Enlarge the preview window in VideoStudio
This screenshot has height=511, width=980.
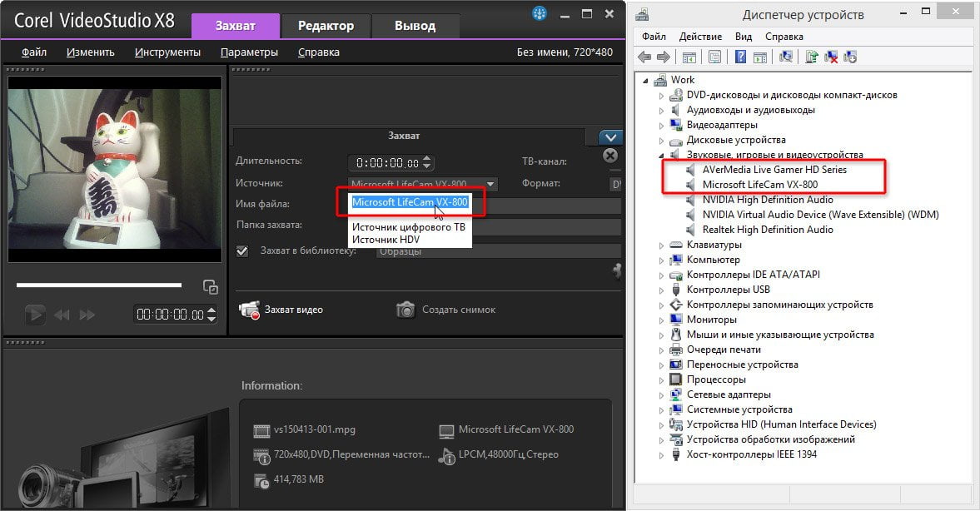211,287
